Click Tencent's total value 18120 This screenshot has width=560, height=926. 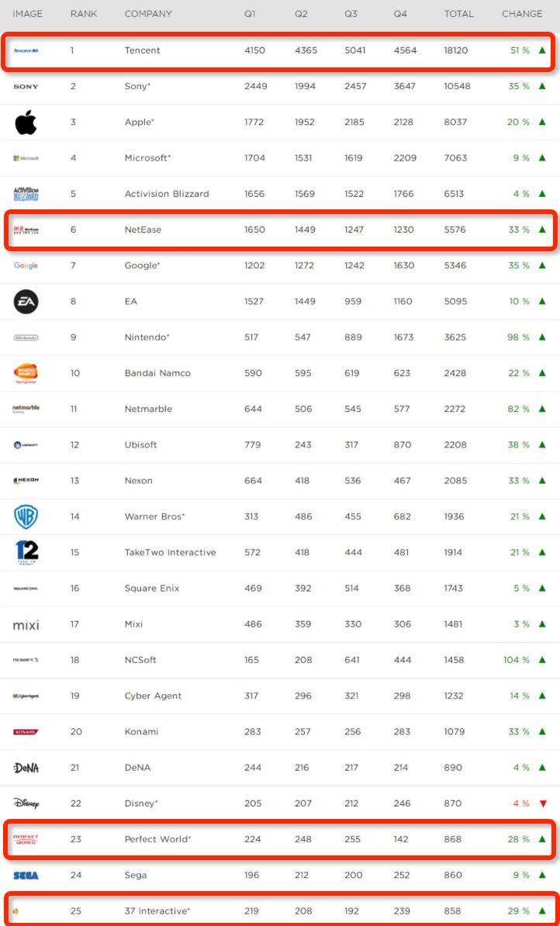456,50
